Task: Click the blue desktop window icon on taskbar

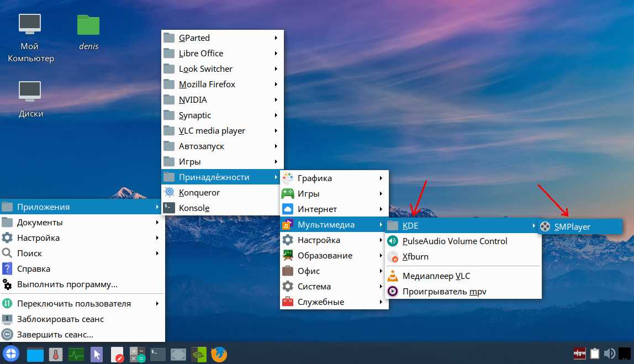Action: 35,355
